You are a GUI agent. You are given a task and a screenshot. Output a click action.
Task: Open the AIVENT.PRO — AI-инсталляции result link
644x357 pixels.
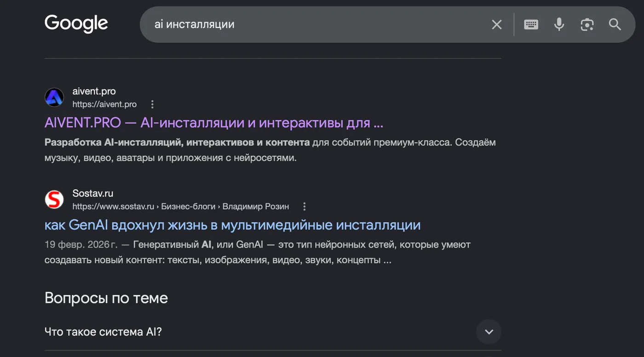point(214,123)
